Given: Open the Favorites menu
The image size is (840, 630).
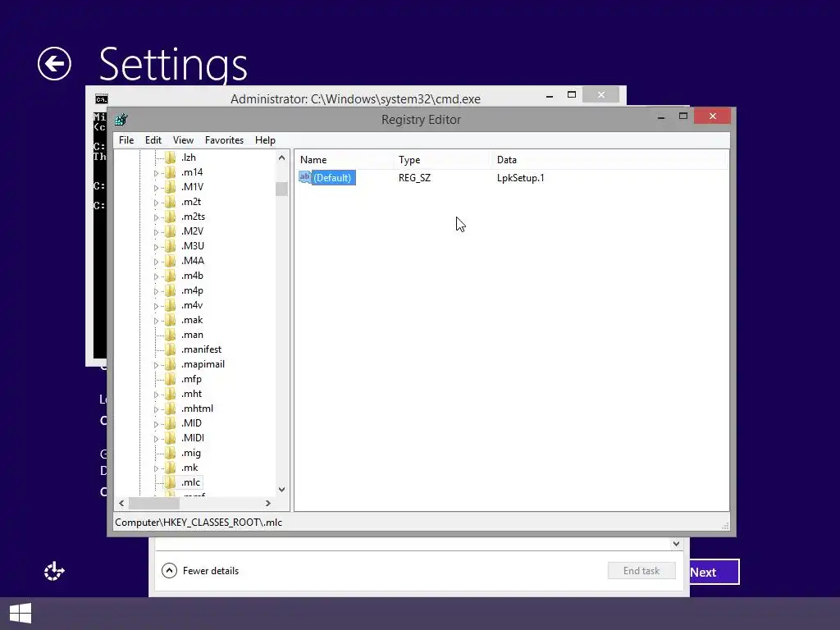Looking at the screenshot, I should [224, 140].
